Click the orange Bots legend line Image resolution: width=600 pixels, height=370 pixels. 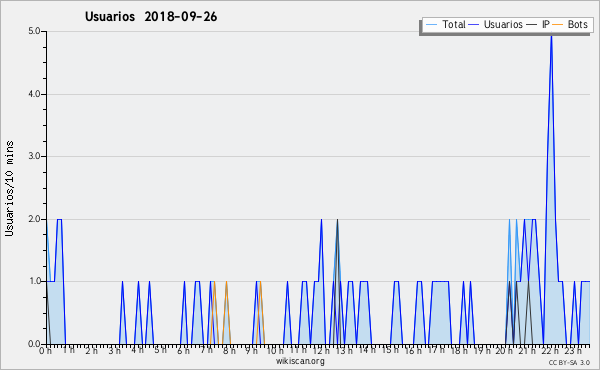tap(558, 24)
